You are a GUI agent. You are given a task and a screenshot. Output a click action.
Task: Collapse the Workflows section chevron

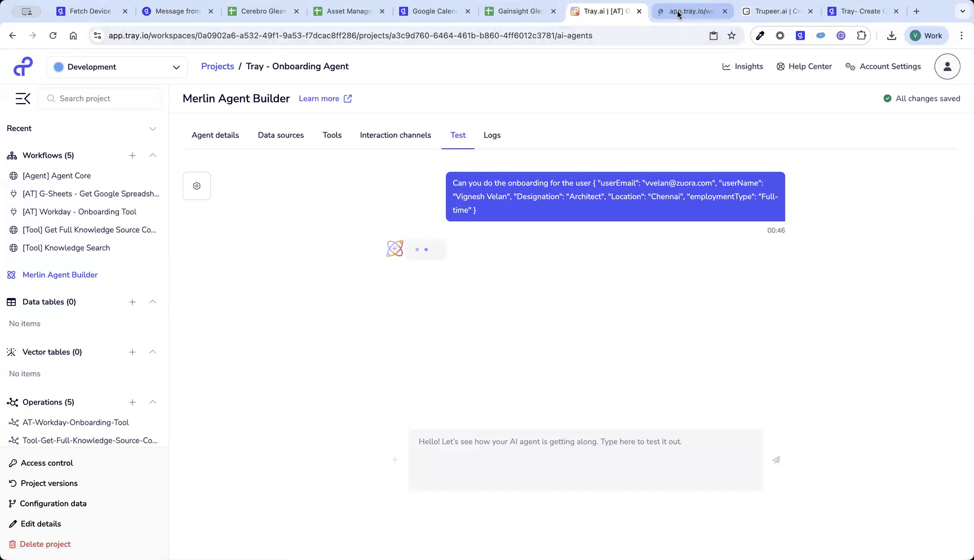pyautogui.click(x=153, y=155)
